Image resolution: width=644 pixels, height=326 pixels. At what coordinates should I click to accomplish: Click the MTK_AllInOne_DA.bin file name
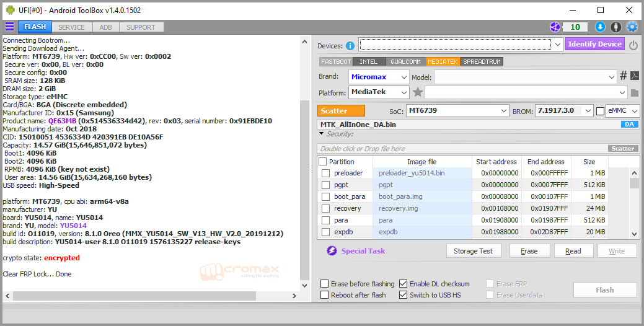[358, 125]
